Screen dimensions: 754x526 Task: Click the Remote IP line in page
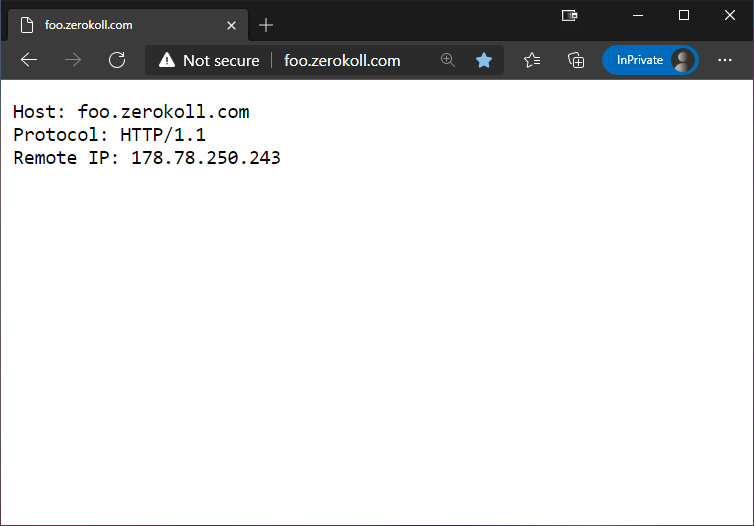point(147,158)
